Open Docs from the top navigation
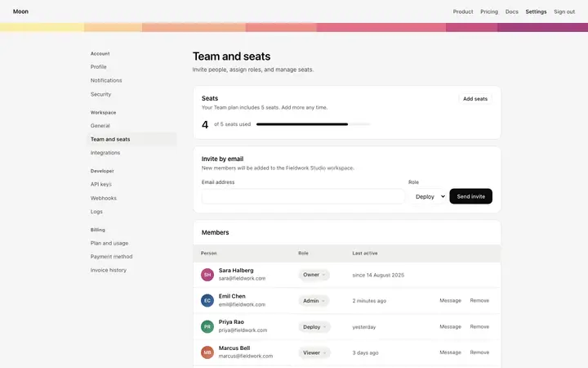588x368 pixels. (511, 11)
